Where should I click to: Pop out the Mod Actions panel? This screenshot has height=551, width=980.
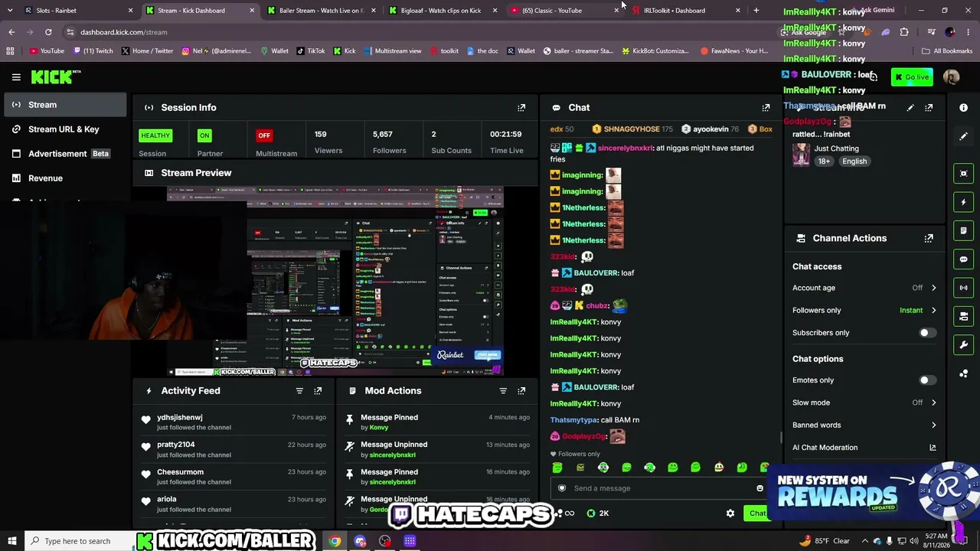[521, 391]
